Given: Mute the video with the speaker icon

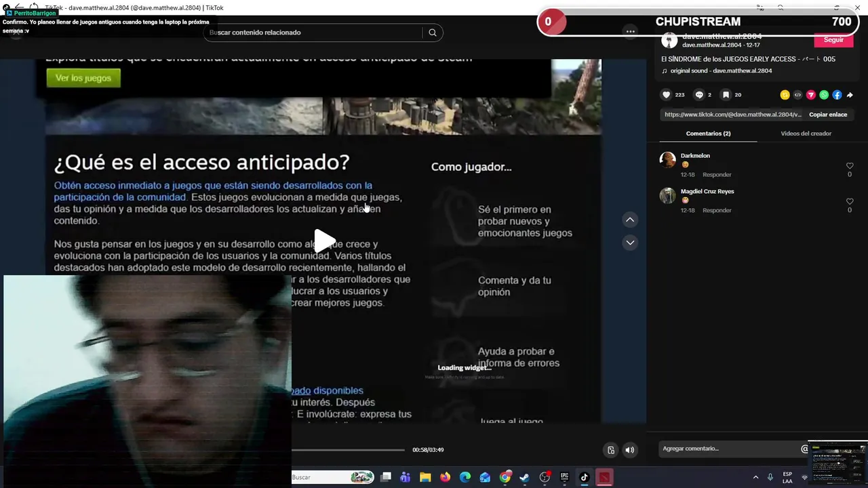Looking at the screenshot, I should (630, 450).
